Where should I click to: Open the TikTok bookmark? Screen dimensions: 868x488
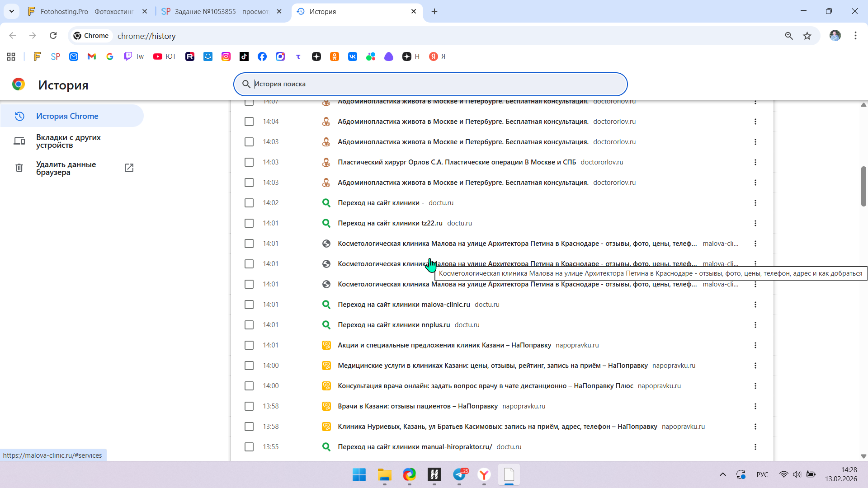pyautogui.click(x=244, y=56)
